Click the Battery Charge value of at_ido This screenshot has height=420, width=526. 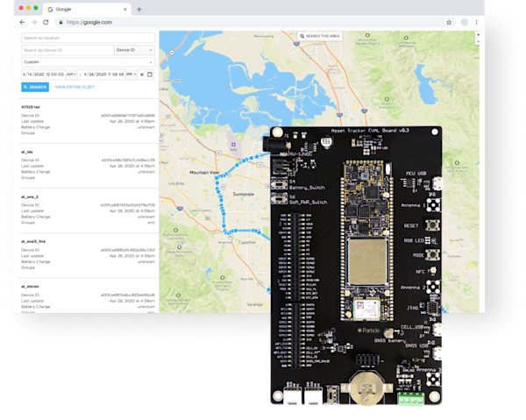click(146, 172)
